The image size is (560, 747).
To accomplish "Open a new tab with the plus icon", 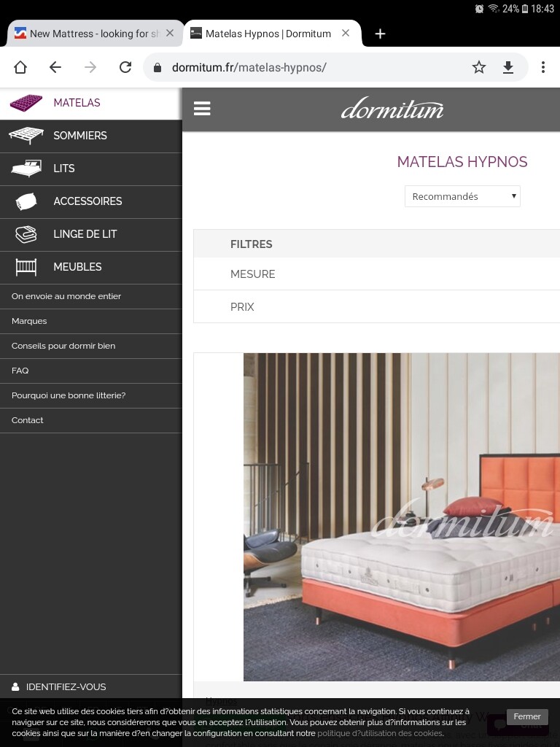I will (380, 34).
